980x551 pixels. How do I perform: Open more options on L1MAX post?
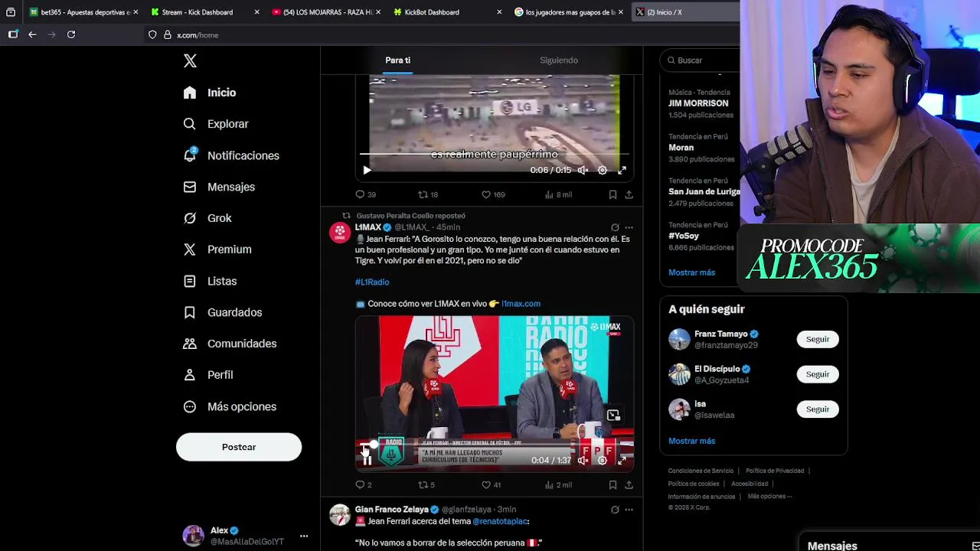629,227
